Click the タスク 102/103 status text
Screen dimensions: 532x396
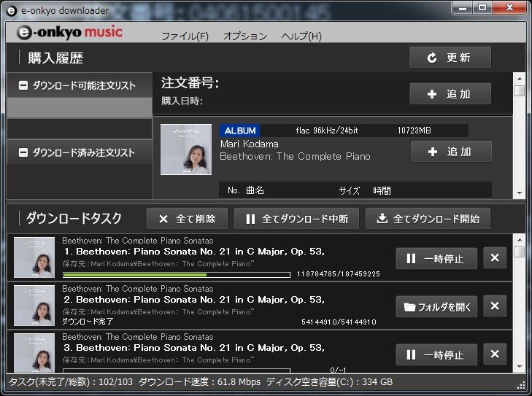click(71, 382)
